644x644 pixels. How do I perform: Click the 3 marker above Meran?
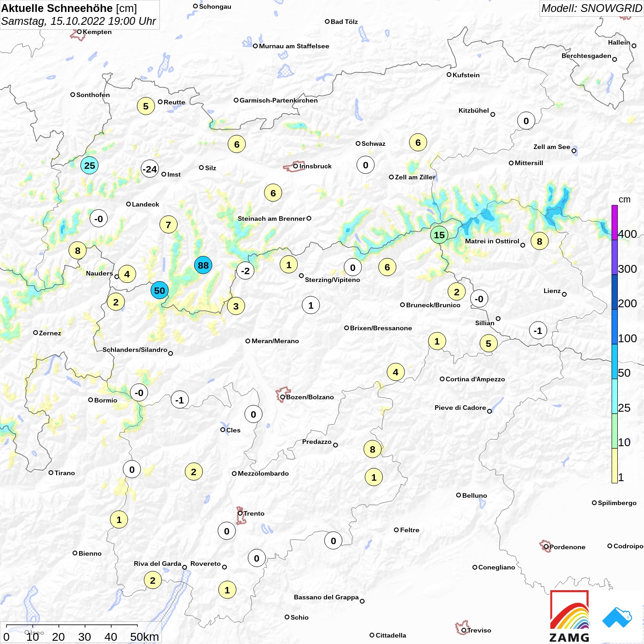[236, 306]
